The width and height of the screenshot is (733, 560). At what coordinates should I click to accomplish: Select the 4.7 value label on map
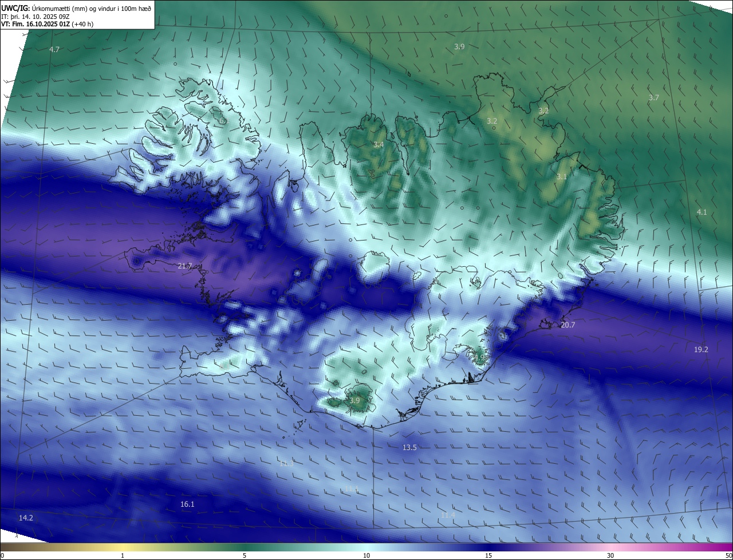coord(54,50)
